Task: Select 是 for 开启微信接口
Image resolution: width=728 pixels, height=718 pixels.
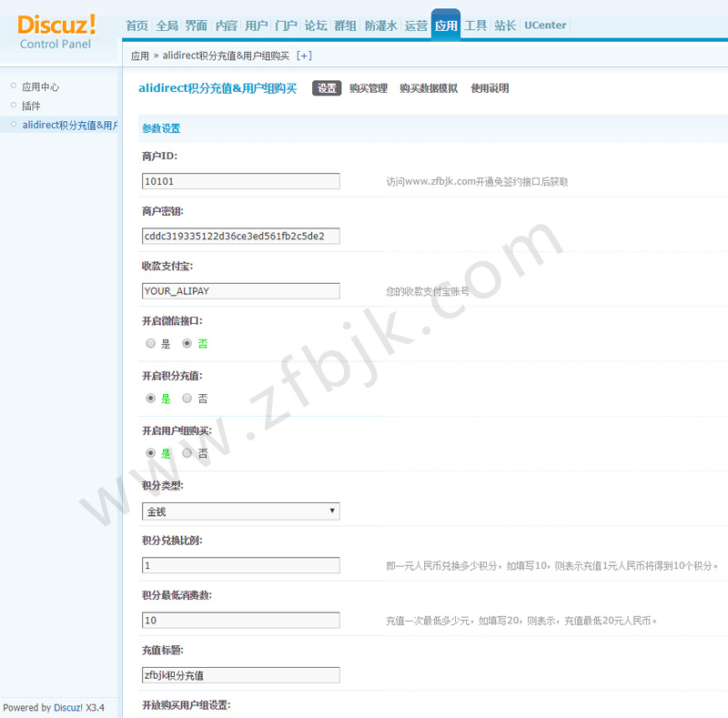Action: pyautogui.click(x=150, y=343)
